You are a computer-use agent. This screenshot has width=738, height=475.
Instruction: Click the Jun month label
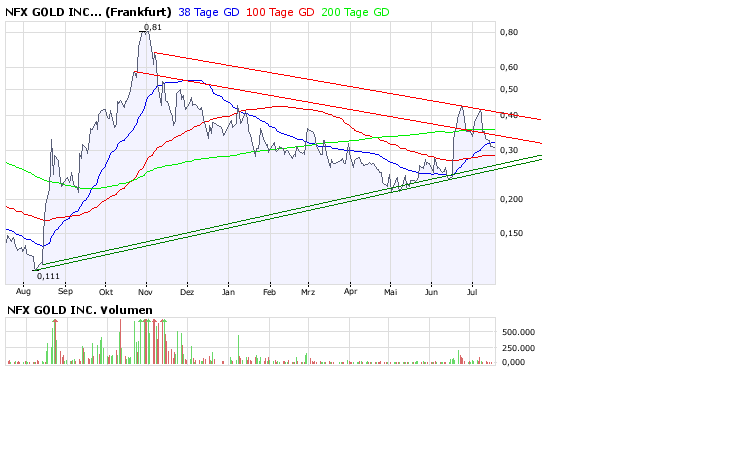click(x=431, y=292)
